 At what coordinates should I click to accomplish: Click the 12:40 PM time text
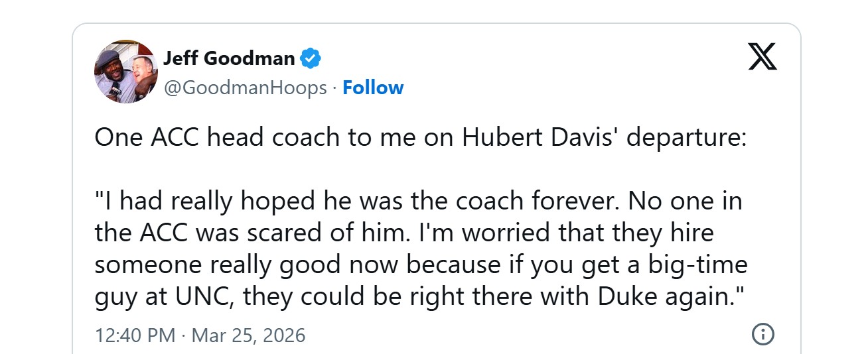135,335
